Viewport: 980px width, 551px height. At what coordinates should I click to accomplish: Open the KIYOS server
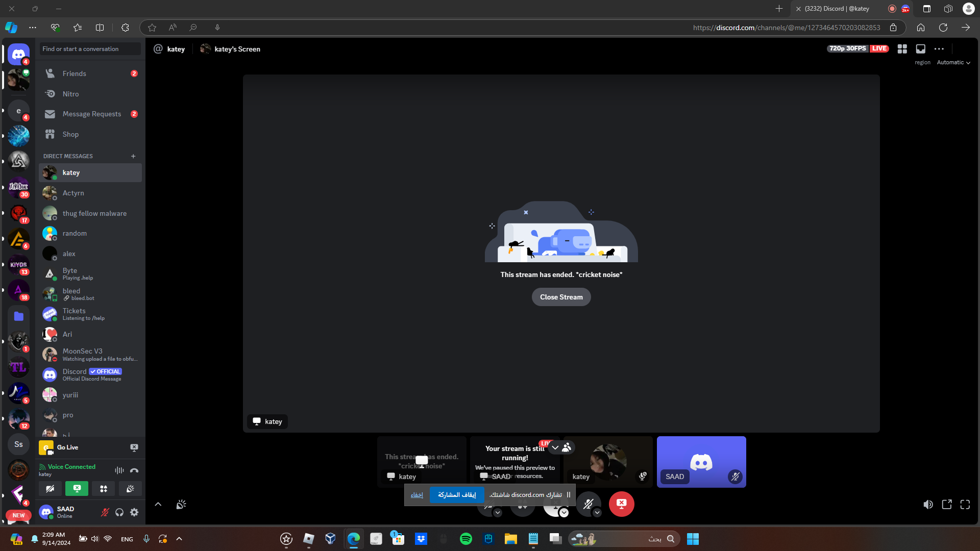point(18,265)
